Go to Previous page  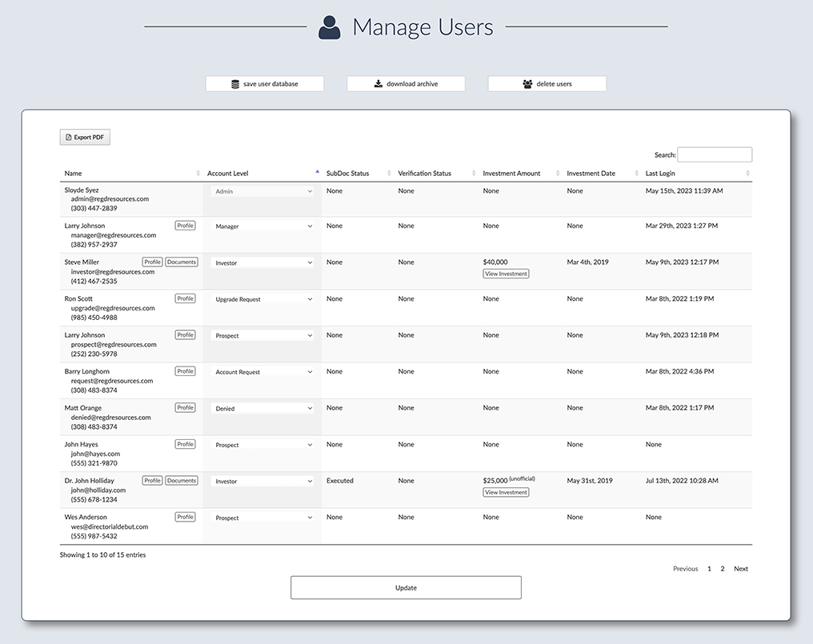click(686, 569)
